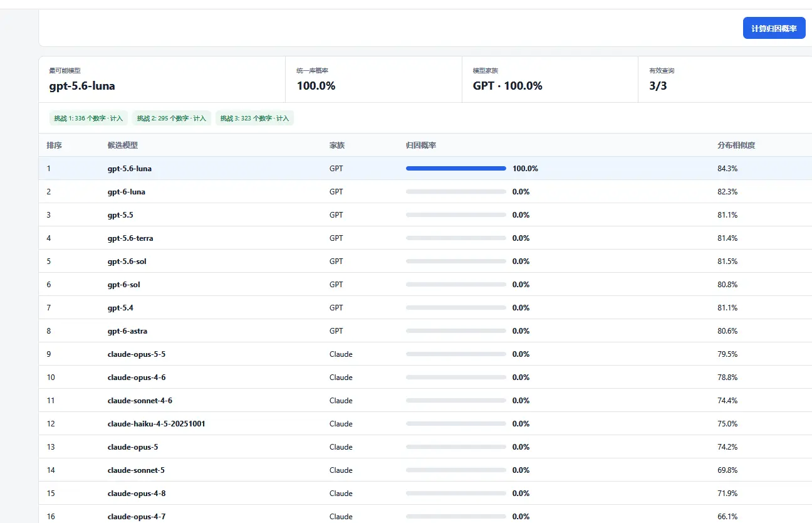Viewport: 812px width, 523px height.
Task: Click the 78.8% similarity value
Action: pyautogui.click(x=727, y=377)
